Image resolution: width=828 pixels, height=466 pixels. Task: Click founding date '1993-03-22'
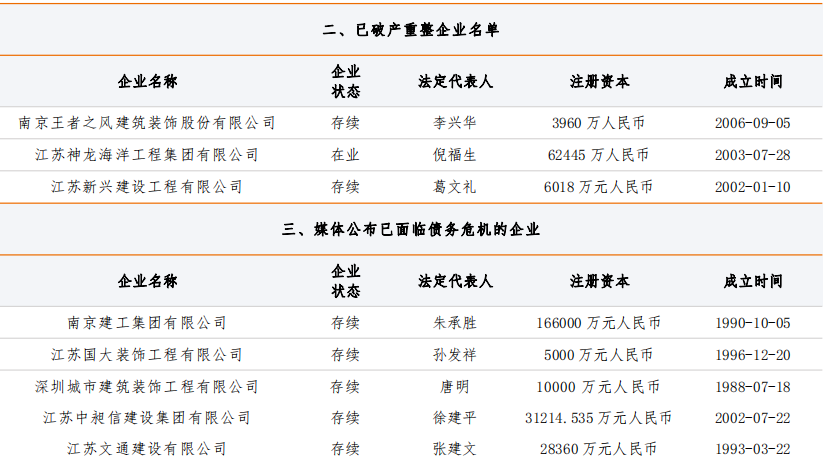click(x=752, y=449)
